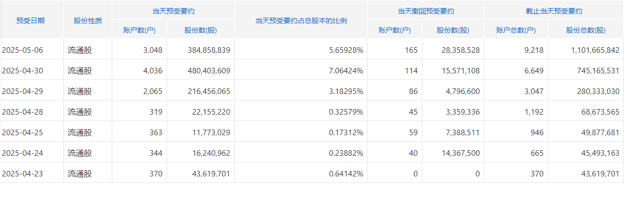The width and height of the screenshot is (644, 200).
Task: Click ratio value 0.23882%
Action: click(346, 153)
